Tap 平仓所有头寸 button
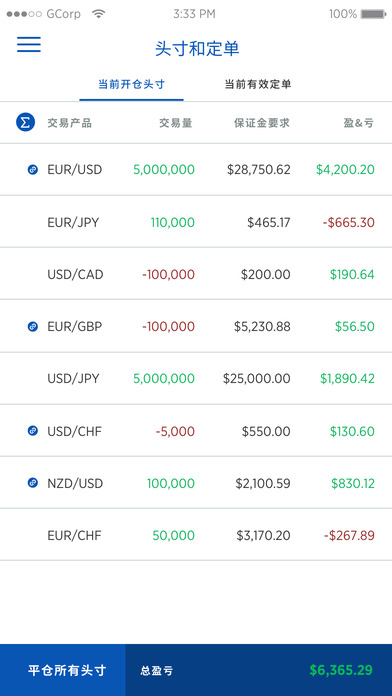This screenshot has height=696, width=392. 63,670
